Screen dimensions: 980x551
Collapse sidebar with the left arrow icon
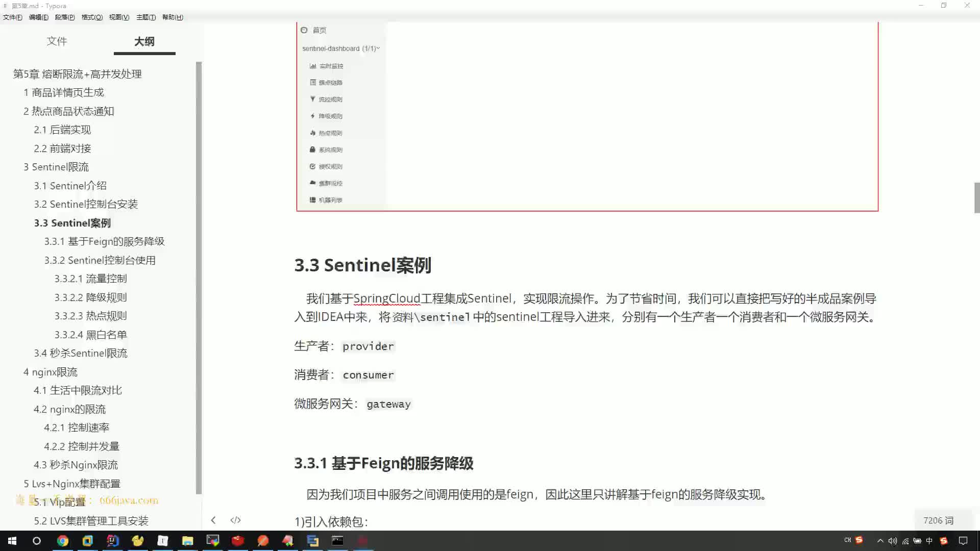pos(213,520)
